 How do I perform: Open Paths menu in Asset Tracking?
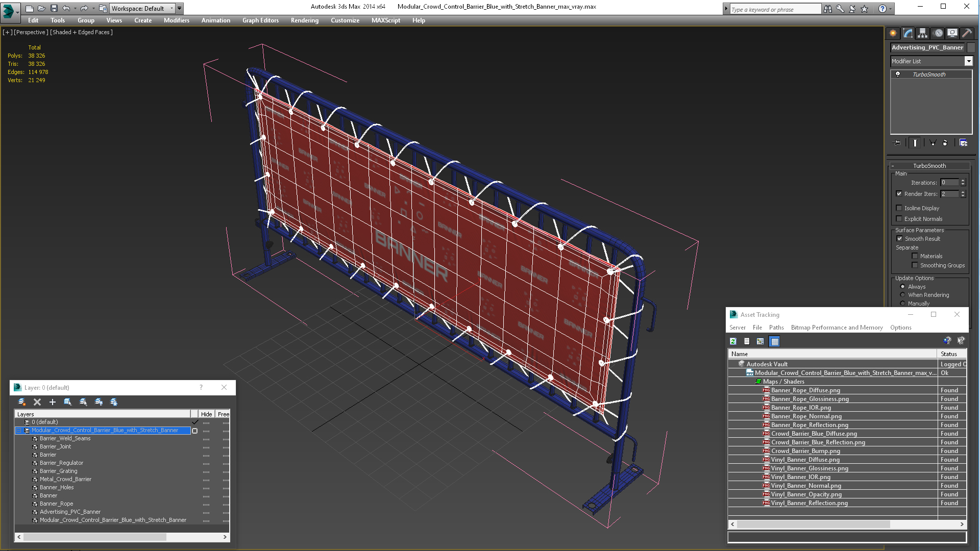pos(776,328)
